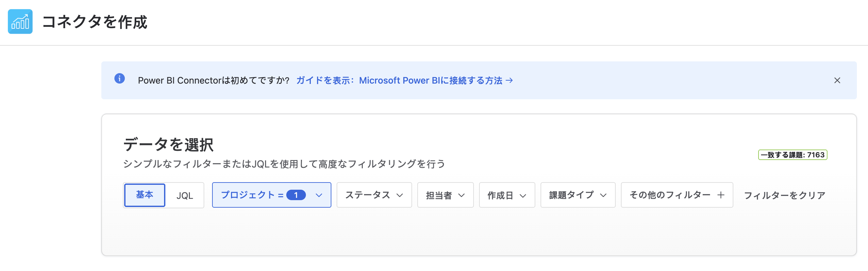Click フィルターをクリア to reset the filters
Viewport: 868px width, 271px height.
784,195
